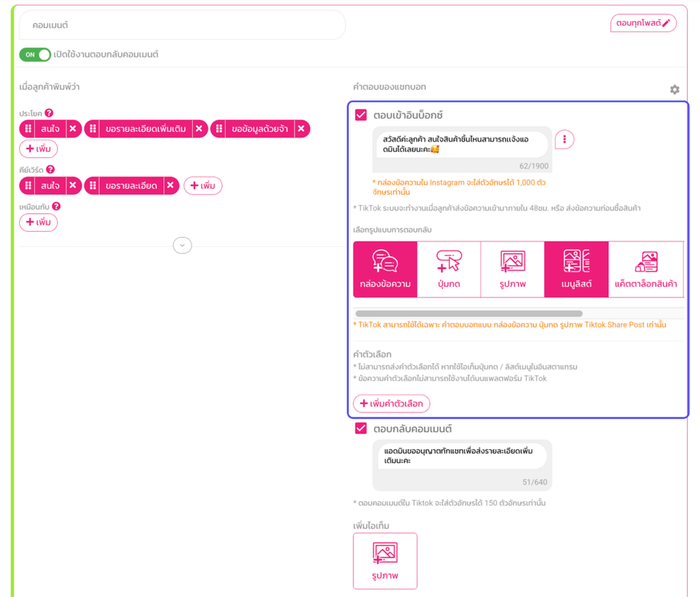
Task: Click the three-dot menu beside inbox message
Action: click(x=564, y=140)
